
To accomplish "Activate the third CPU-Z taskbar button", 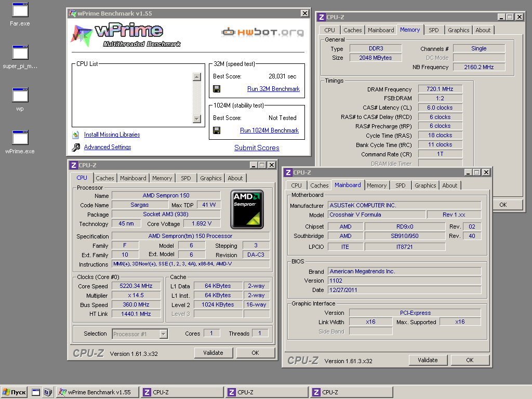I will click(352, 392).
